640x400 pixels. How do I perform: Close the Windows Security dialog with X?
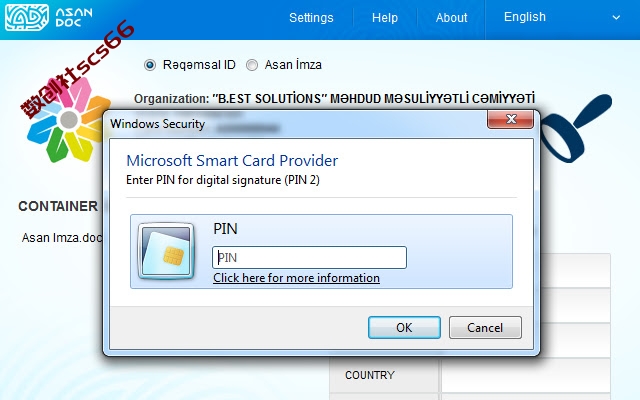[511, 119]
